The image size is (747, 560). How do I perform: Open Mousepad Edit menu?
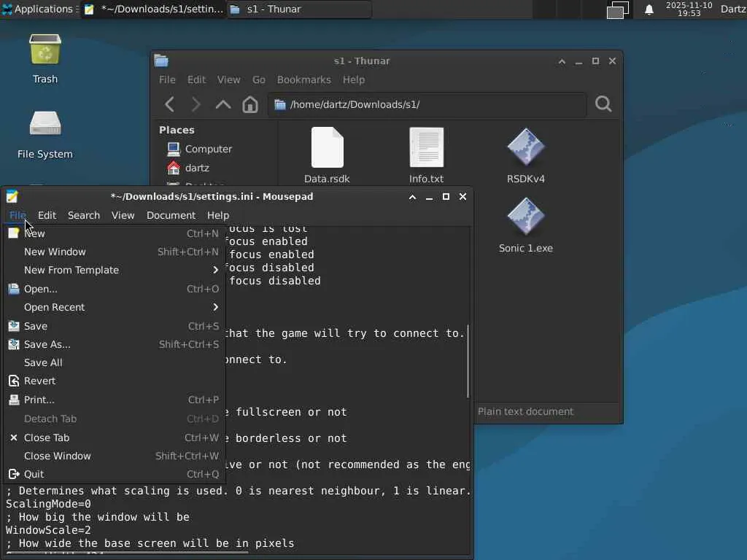[47, 215]
